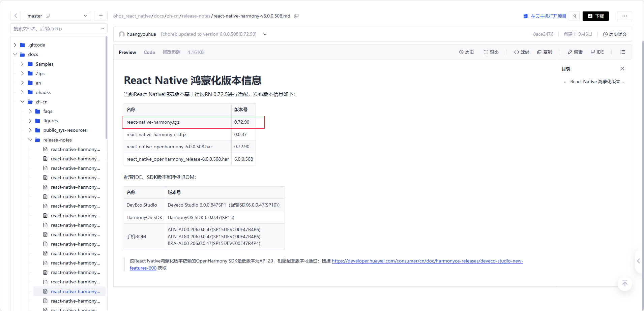644x311 pixels.
Task: Click the file tree scrollbar
Action: point(107,88)
